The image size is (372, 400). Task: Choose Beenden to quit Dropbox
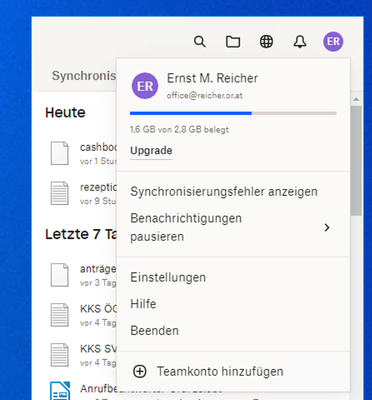click(x=154, y=331)
